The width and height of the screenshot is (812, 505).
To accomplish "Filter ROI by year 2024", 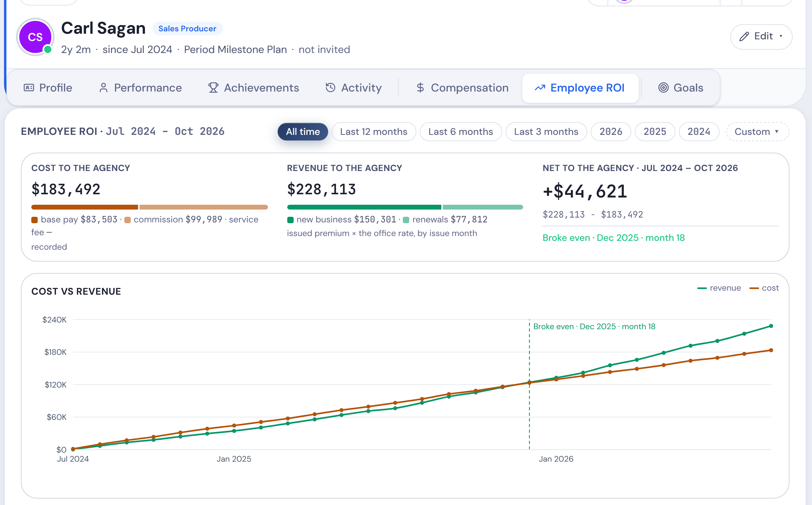I will [699, 132].
